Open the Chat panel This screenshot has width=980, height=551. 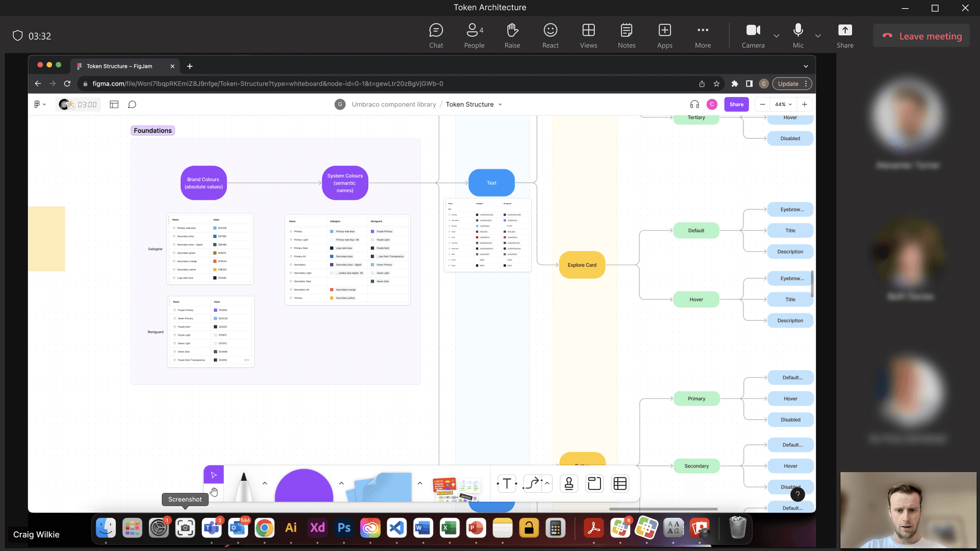pos(435,36)
